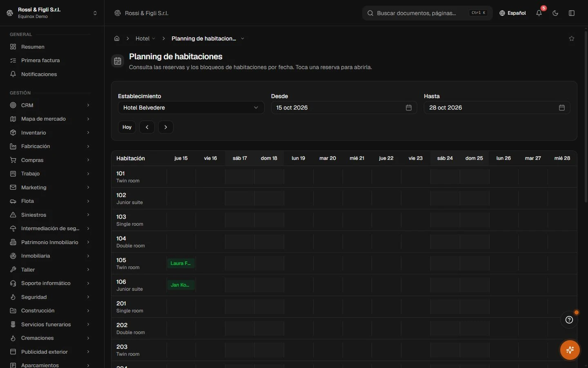Go to next date range arrow
Image resolution: width=588 pixels, height=368 pixels.
tap(166, 127)
